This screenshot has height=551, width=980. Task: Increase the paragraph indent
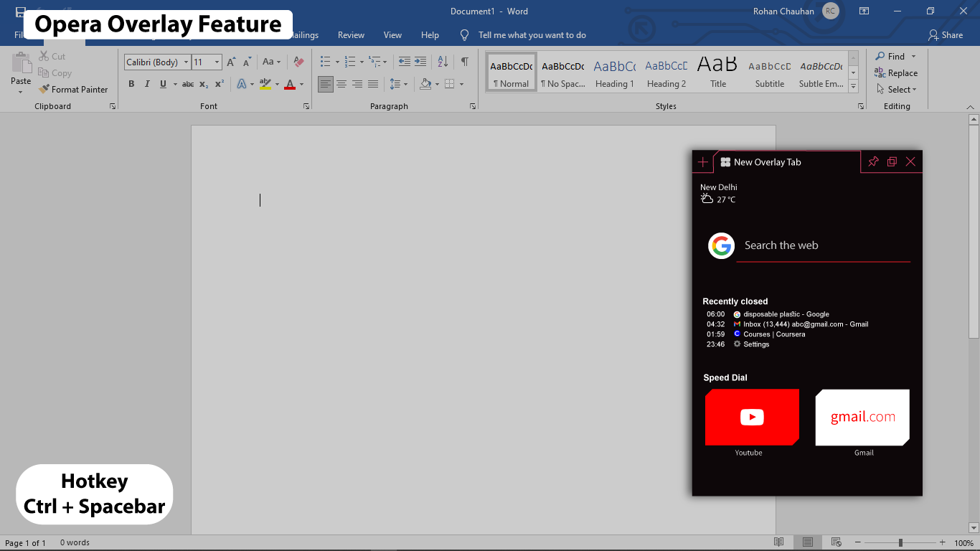420,62
